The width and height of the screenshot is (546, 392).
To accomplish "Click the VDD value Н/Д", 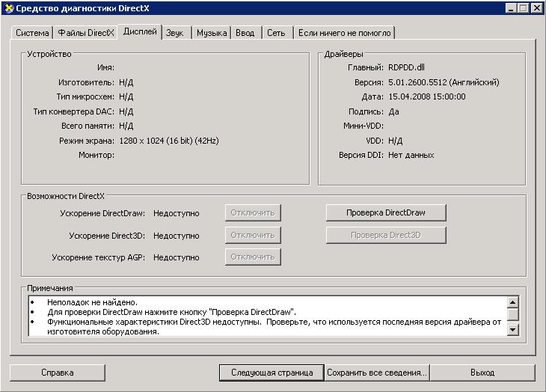I will pos(395,141).
